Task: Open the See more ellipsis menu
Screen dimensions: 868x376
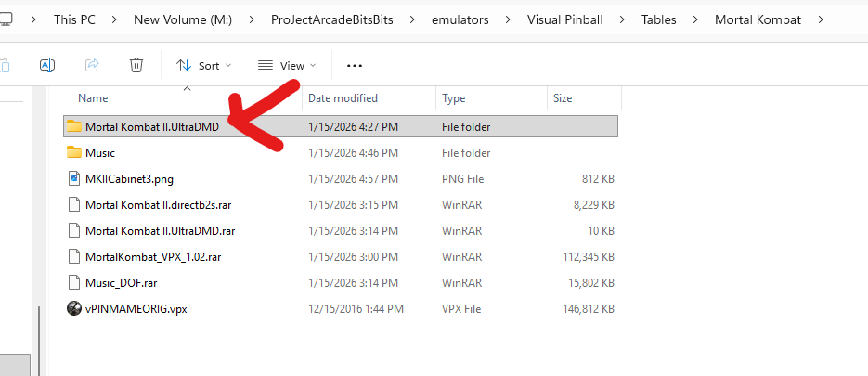Action: [x=355, y=65]
